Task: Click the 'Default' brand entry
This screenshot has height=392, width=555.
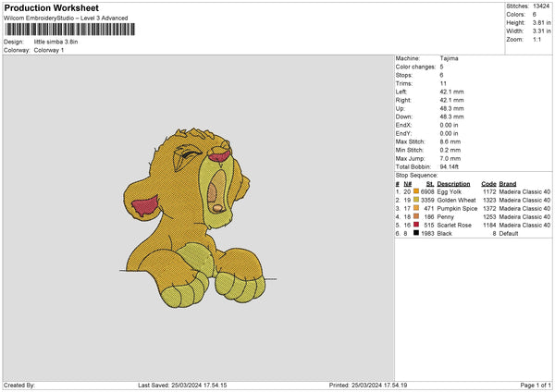Action: point(509,234)
